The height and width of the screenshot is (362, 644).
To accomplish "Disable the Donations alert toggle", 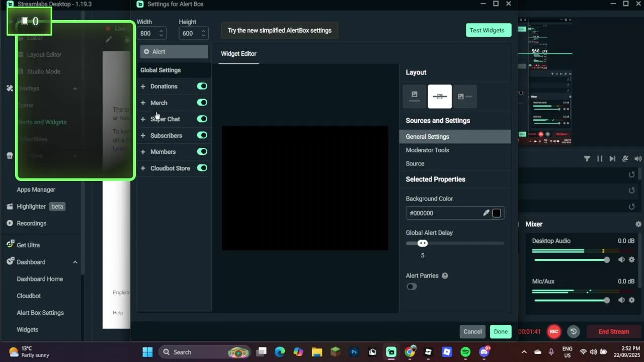I will pos(202,86).
